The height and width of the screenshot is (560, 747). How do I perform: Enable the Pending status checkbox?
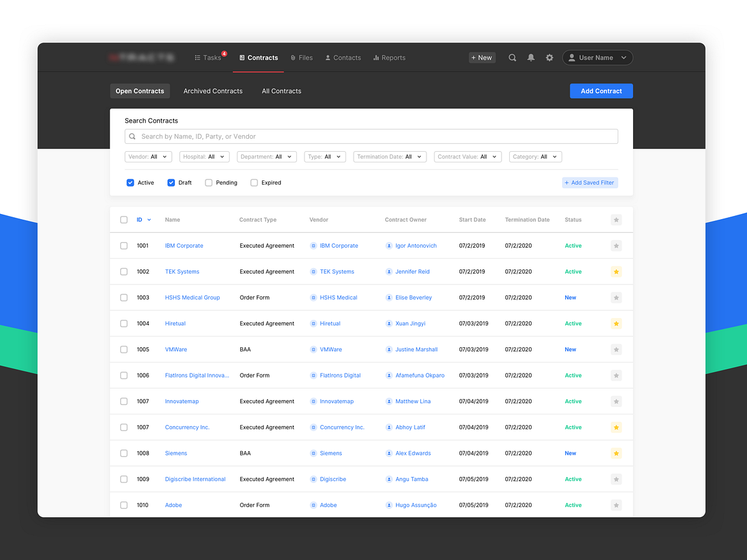[x=209, y=182]
